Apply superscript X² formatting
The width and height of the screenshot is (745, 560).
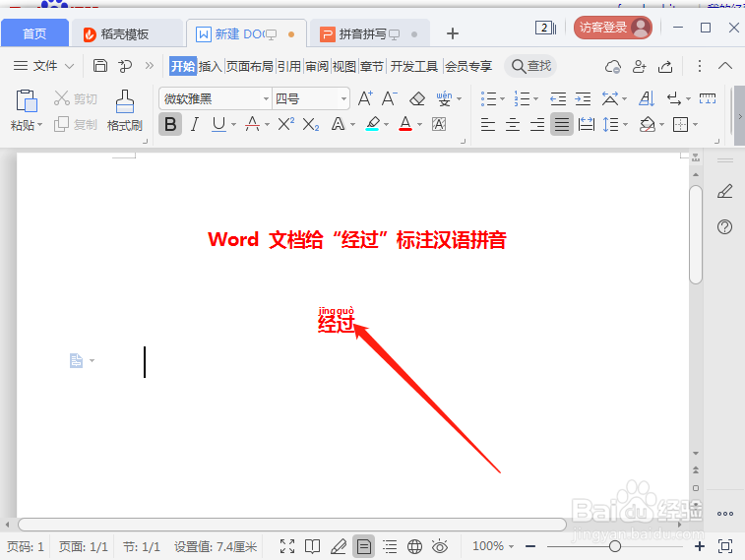[x=285, y=124]
